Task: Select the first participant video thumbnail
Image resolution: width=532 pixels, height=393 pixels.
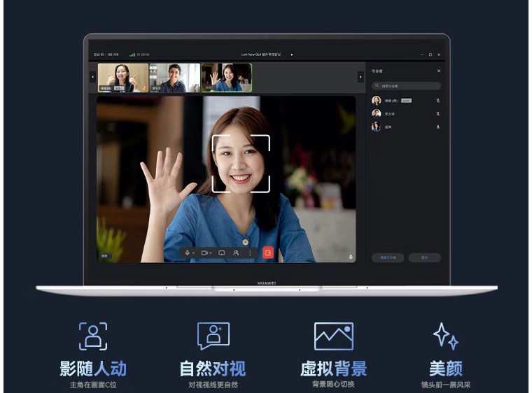Action: click(123, 78)
